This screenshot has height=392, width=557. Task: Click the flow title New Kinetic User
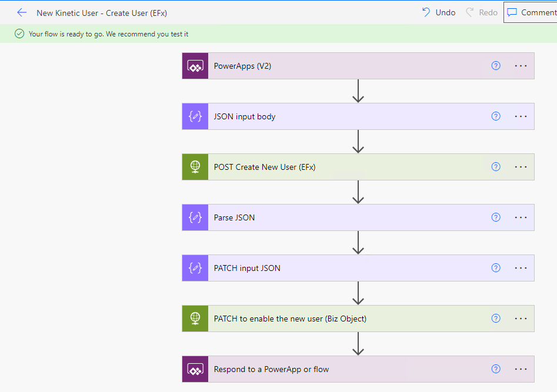click(x=102, y=13)
